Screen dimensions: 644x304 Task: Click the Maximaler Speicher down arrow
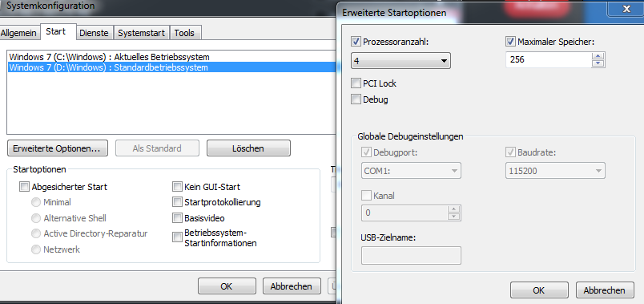coord(598,63)
